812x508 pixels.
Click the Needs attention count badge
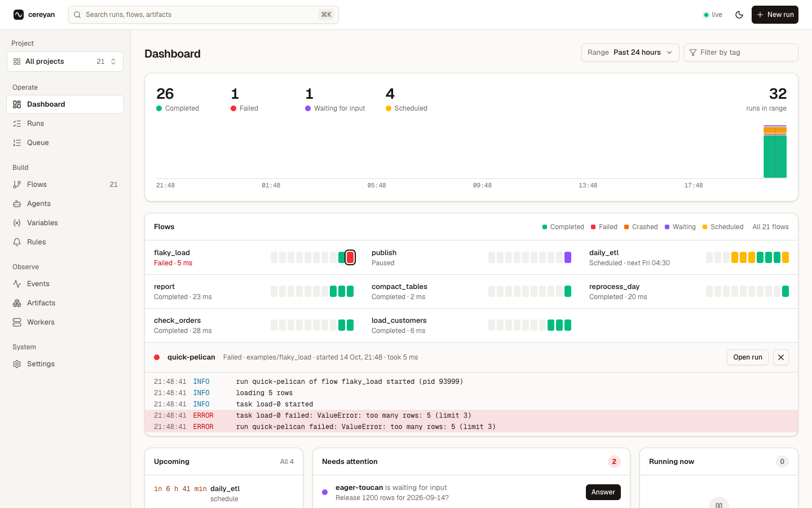point(614,462)
